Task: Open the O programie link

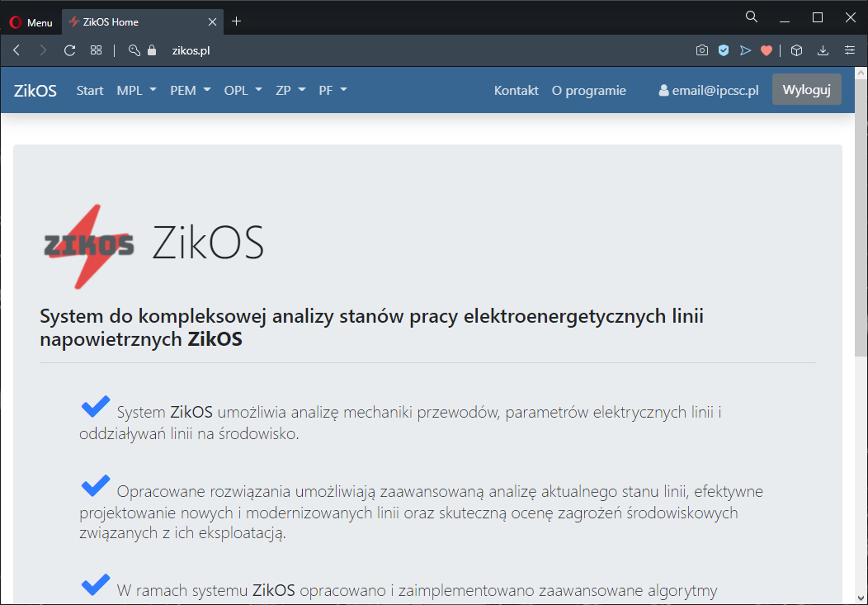Action: coord(588,90)
